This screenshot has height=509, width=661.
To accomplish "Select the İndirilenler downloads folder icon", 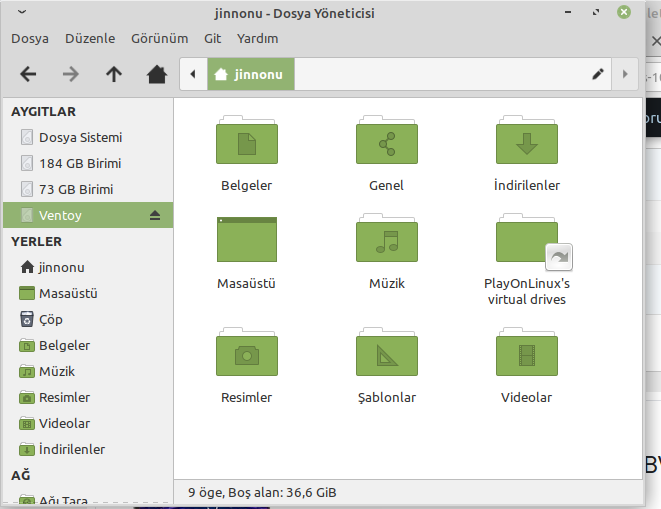I will [x=527, y=140].
